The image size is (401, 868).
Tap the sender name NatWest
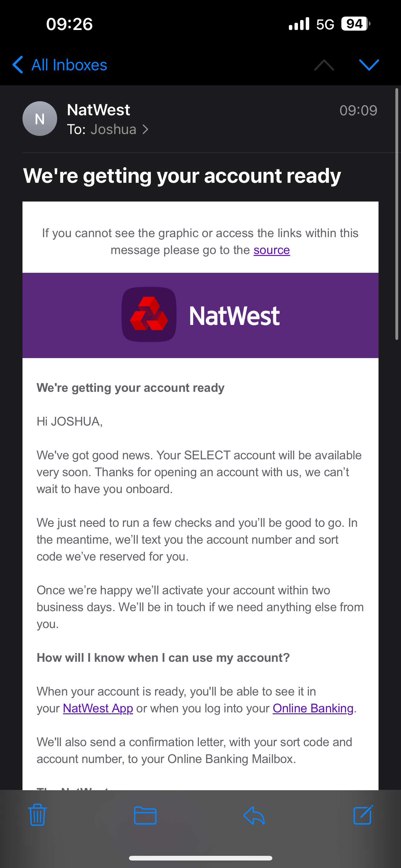(98, 110)
